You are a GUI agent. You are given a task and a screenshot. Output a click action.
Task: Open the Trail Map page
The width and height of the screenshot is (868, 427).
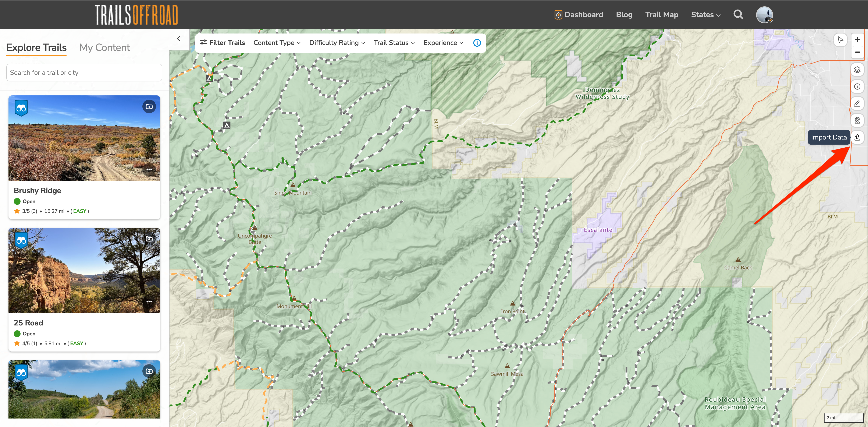point(661,15)
